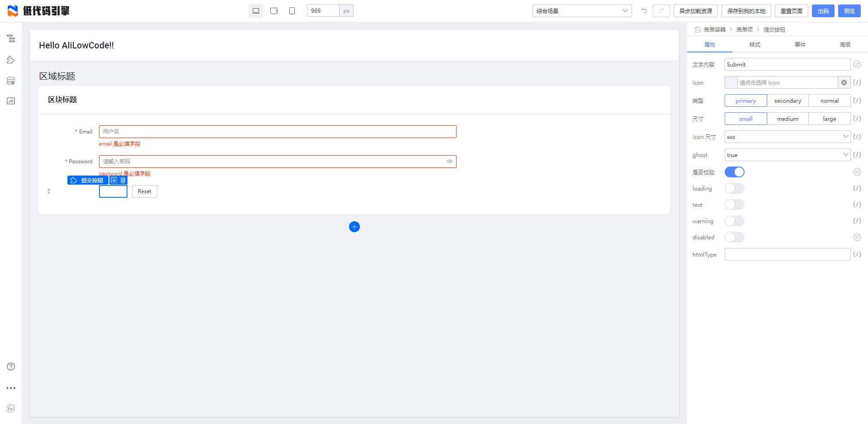The height and width of the screenshot is (424, 868).
Task: Delete the selected 提交按钮 component
Action: point(122,180)
